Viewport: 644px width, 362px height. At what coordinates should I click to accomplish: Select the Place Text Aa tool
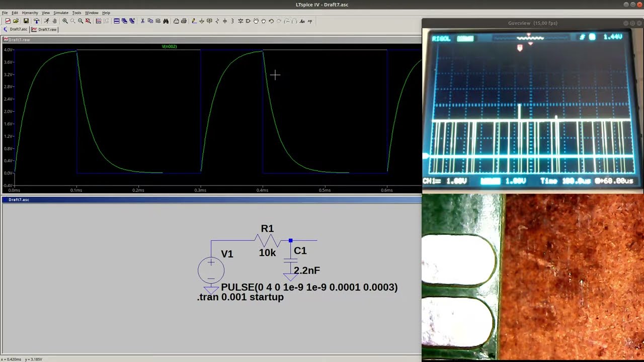tap(302, 21)
